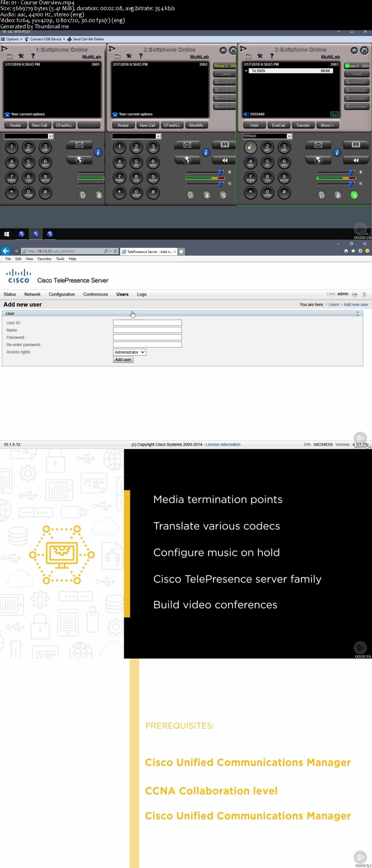Screen dimensions: 372x868
Task: Toggle the headset button on Softphone 2
Action: pyautogui.click(x=191, y=195)
